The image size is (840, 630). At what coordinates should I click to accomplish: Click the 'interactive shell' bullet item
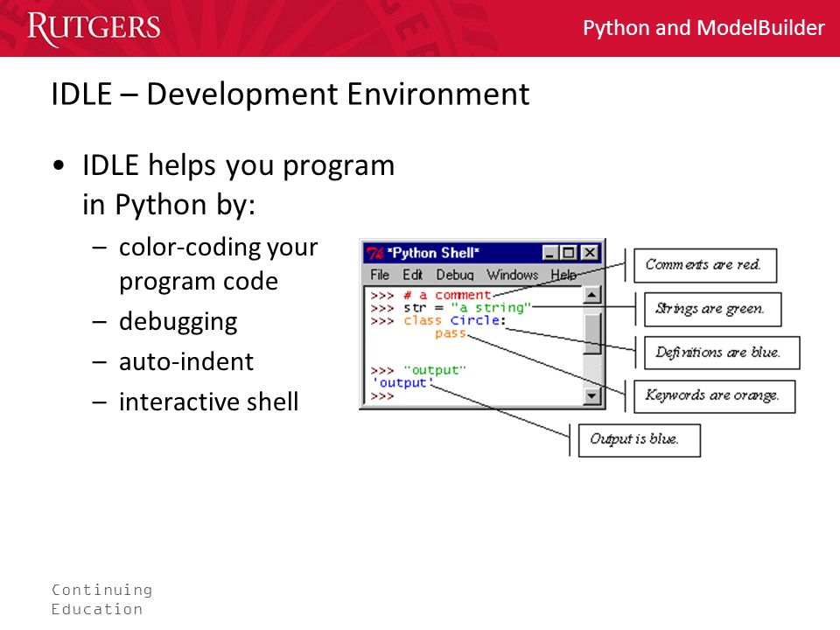(x=208, y=402)
